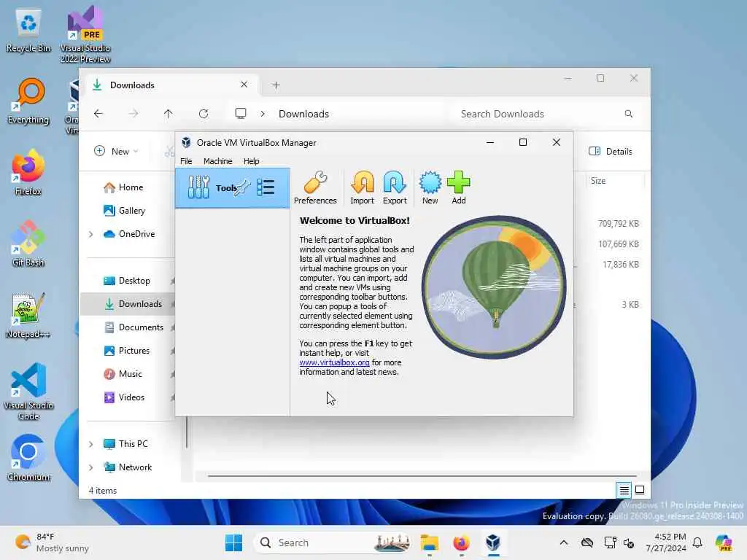Click the horizontal scrollbar in Explorer
The height and width of the screenshot is (560, 747).
click(422, 475)
